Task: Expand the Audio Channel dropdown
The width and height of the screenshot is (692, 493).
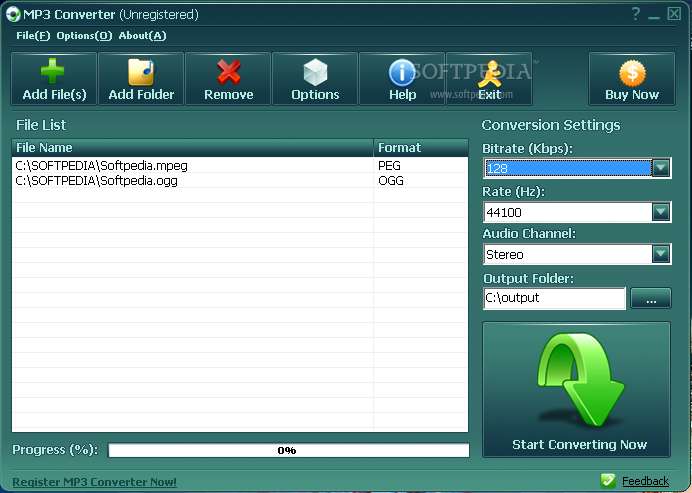Action: click(660, 254)
